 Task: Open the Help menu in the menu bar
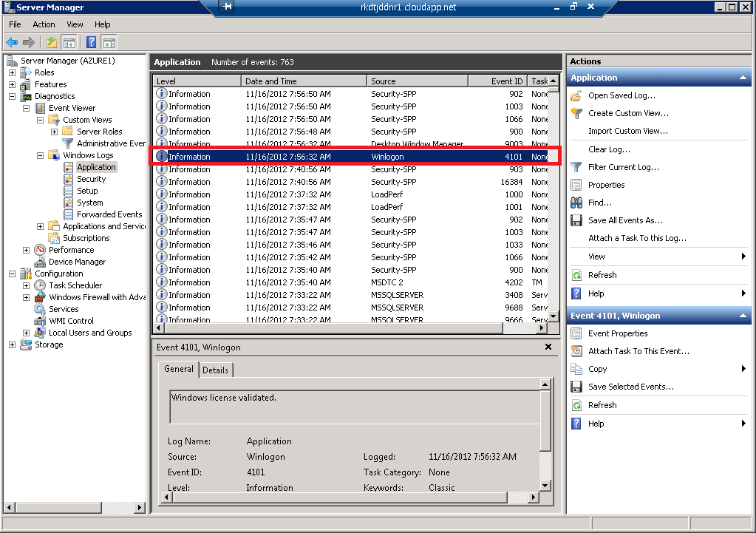pyautogui.click(x=102, y=24)
